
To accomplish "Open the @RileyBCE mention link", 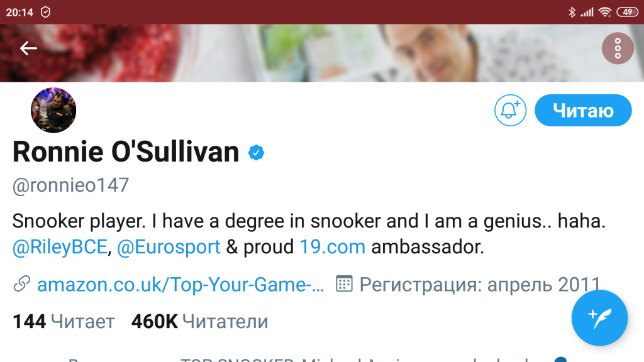I will tap(60, 247).
